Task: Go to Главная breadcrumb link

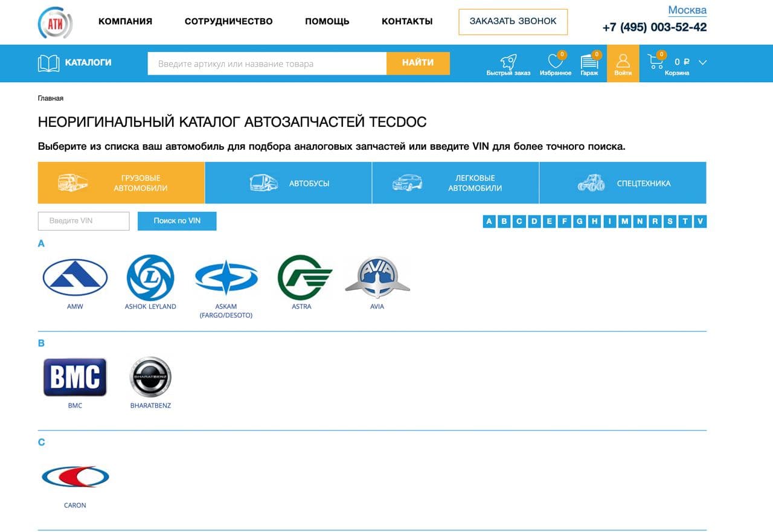Action: pyautogui.click(x=51, y=98)
